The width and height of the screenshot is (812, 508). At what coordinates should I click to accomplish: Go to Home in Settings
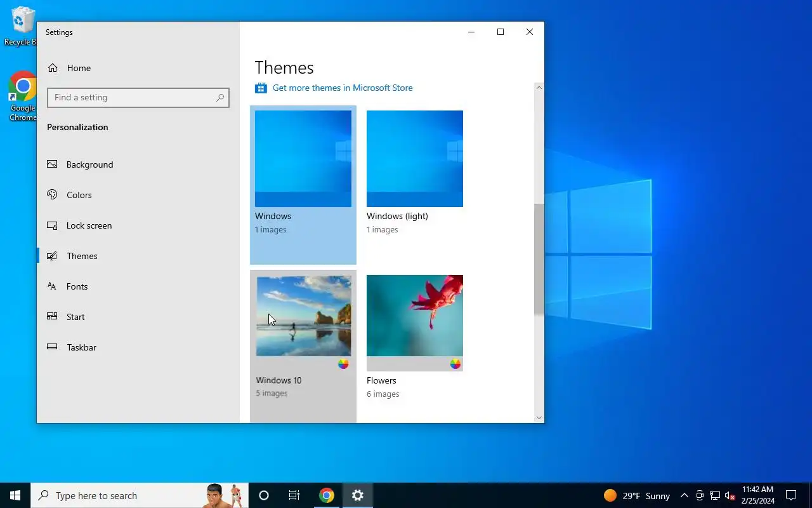[x=138, y=68]
